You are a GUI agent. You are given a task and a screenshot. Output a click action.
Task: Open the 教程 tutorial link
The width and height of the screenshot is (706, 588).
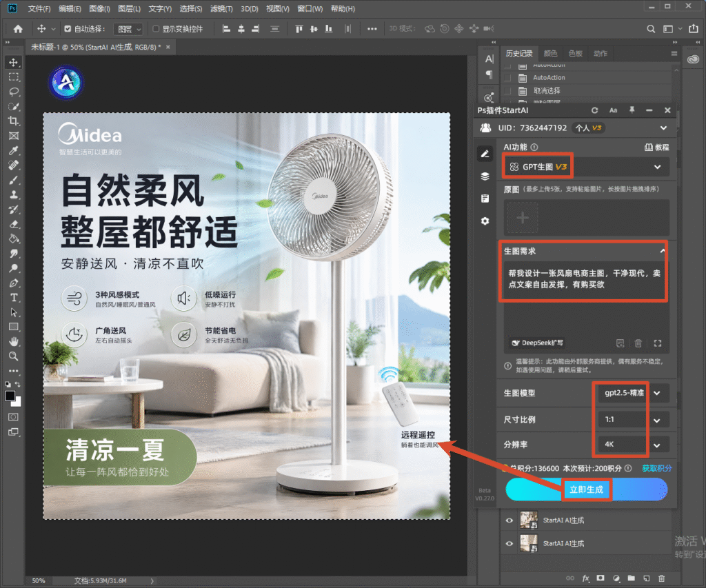(656, 148)
